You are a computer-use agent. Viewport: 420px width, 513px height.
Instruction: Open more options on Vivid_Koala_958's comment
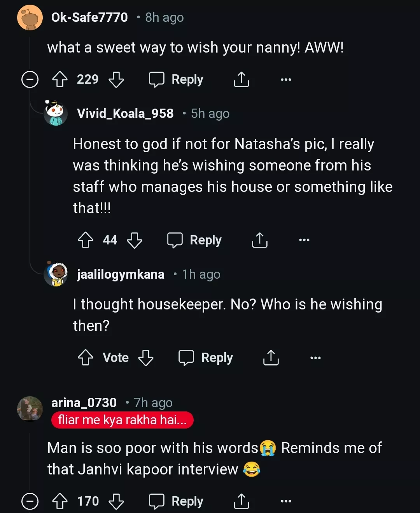click(304, 240)
